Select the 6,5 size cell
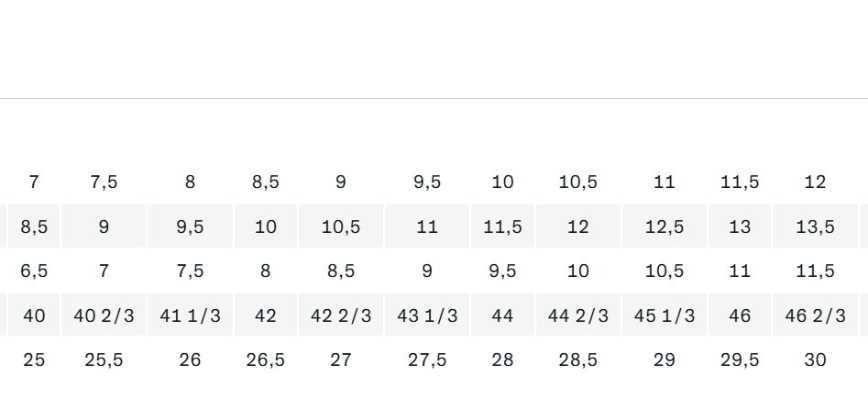 coord(34,271)
